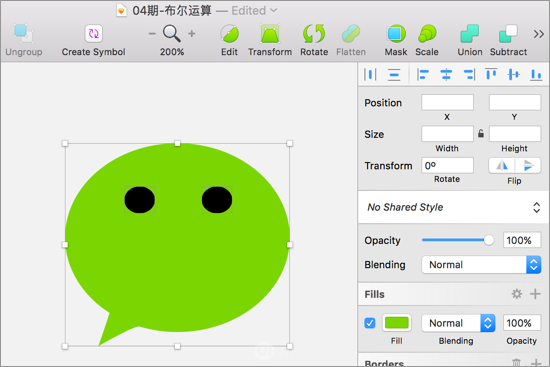The width and height of the screenshot is (550, 367).
Task: Click the Ungroup toolbar icon
Action: tap(24, 34)
